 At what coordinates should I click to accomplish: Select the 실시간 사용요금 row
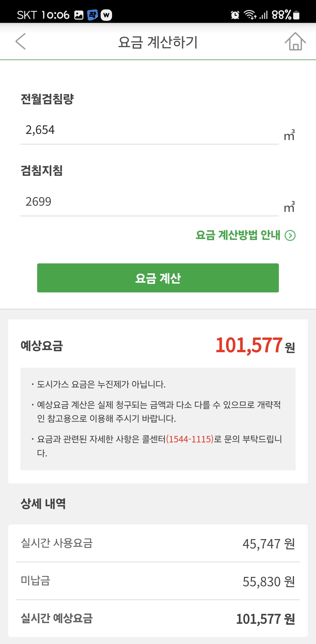click(158, 544)
